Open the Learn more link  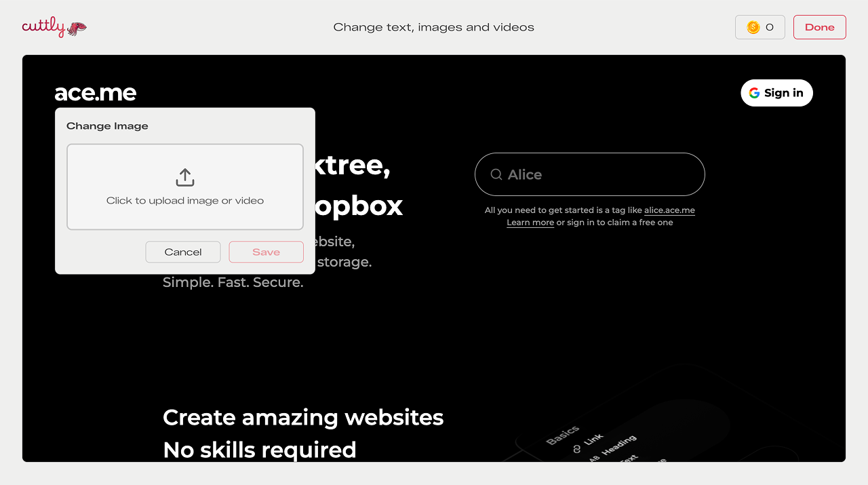point(530,222)
